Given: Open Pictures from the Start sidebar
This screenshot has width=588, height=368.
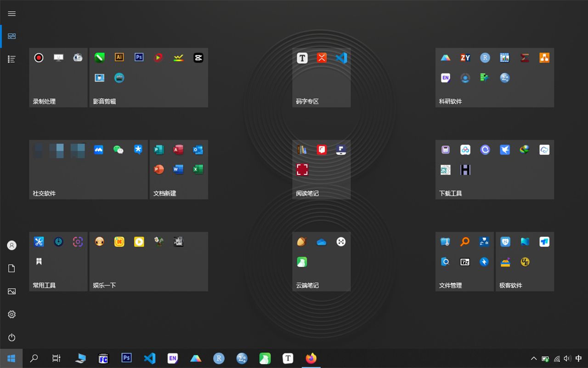Looking at the screenshot, I should click(x=12, y=292).
